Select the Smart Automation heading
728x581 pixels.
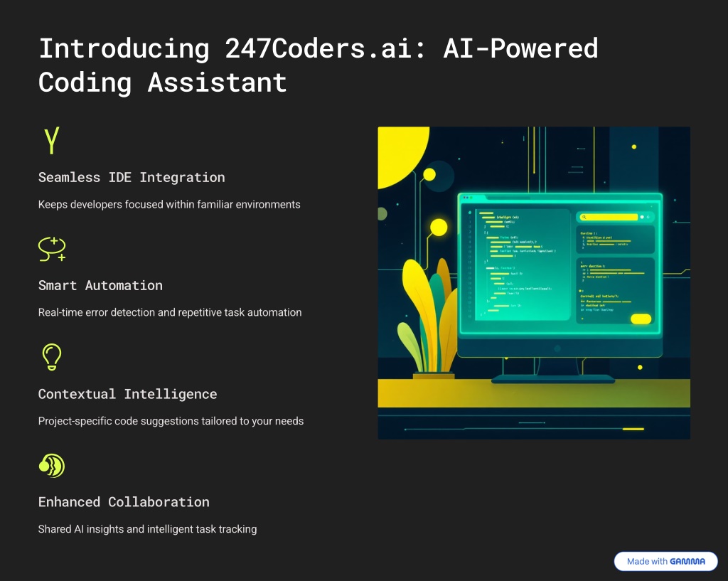[100, 285]
